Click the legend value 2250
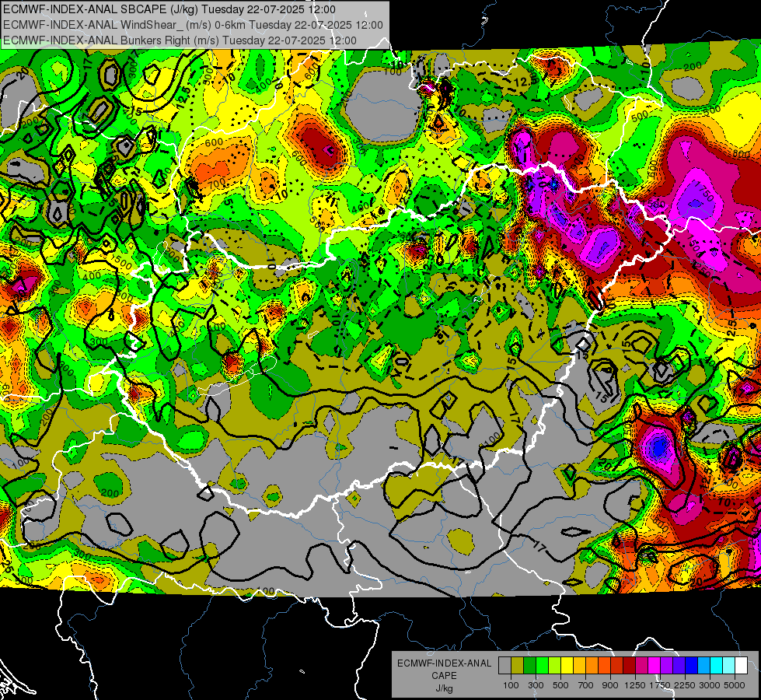This screenshot has height=700, width=761. (685, 685)
